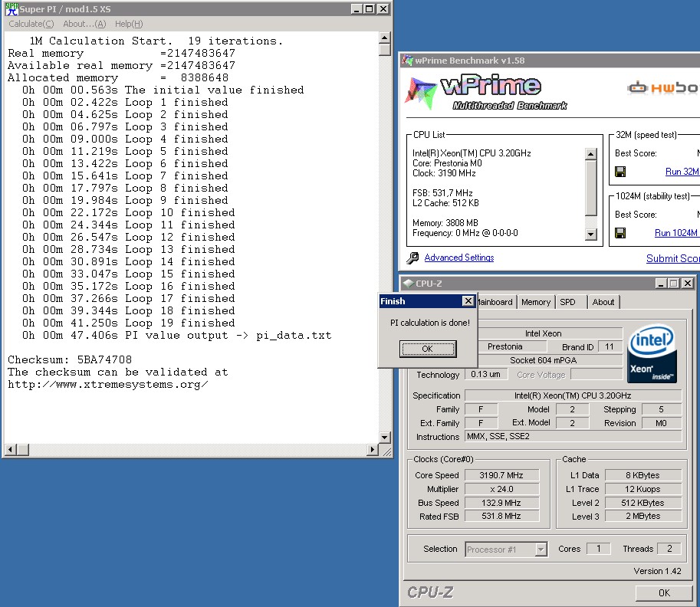This screenshot has width=700, height=607.
Task: Switch to the Mainboard tab in CPU-Z
Action: pos(495,302)
